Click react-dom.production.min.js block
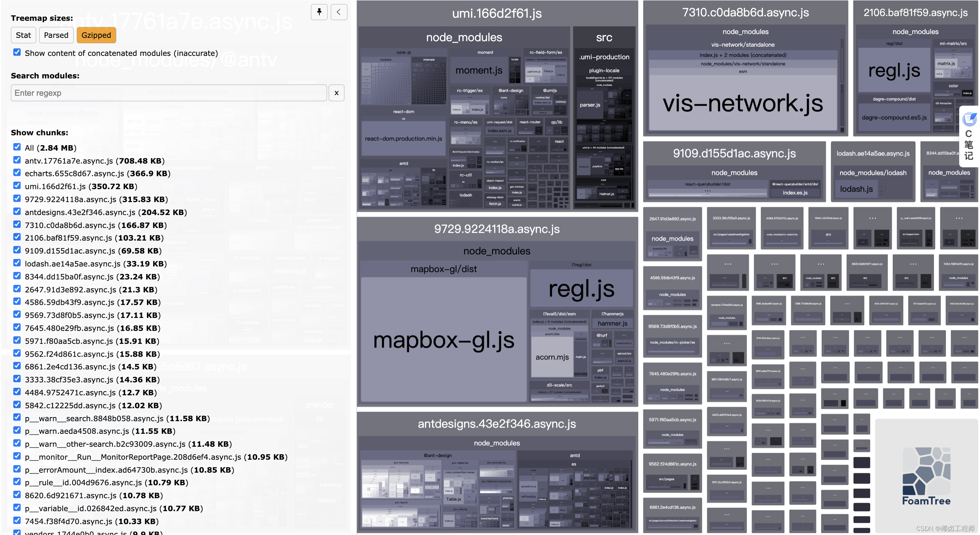Screen dimensions: 980x535 click(403, 138)
